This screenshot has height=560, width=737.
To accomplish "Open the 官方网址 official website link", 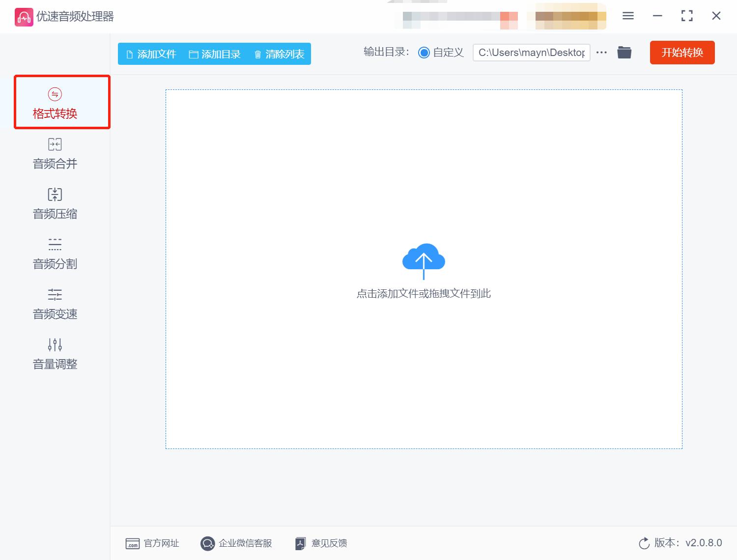I will coord(152,543).
